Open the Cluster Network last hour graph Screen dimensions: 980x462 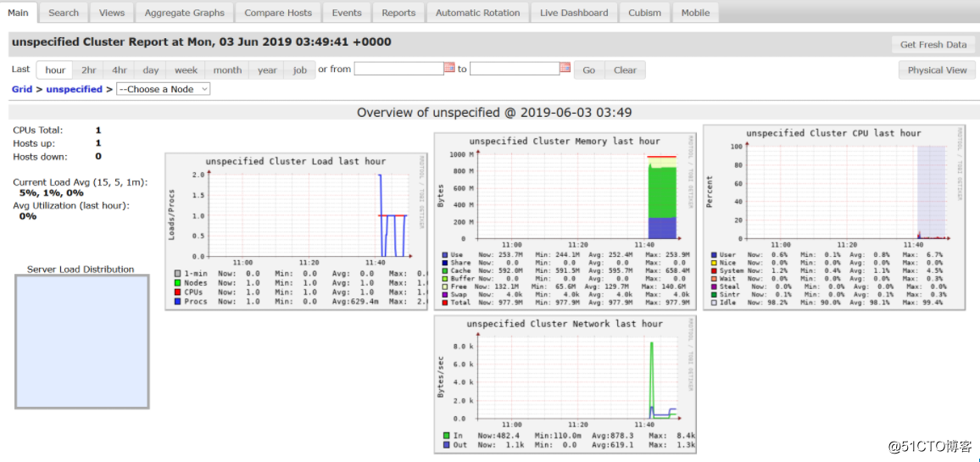coord(565,384)
